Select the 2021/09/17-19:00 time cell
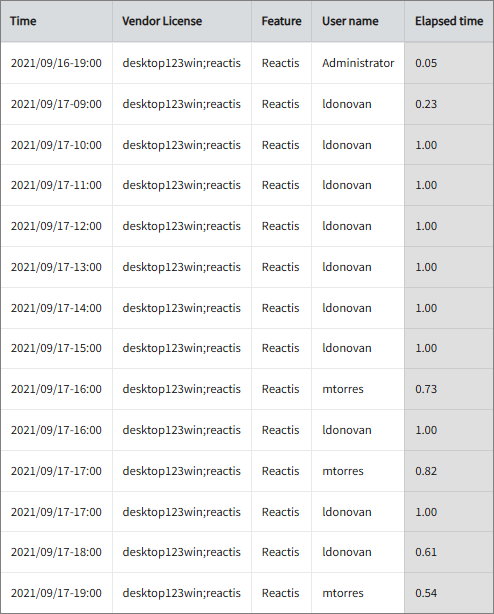The image size is (494, 614). click(x=56, y=593)
